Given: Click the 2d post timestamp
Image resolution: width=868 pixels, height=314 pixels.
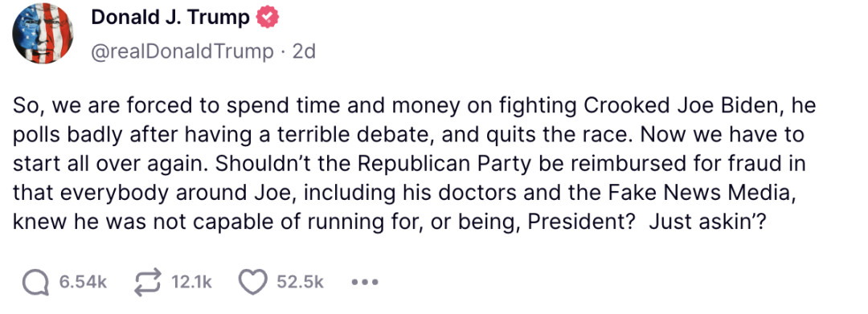Looking at the screenshot, I should pos(303,51).
